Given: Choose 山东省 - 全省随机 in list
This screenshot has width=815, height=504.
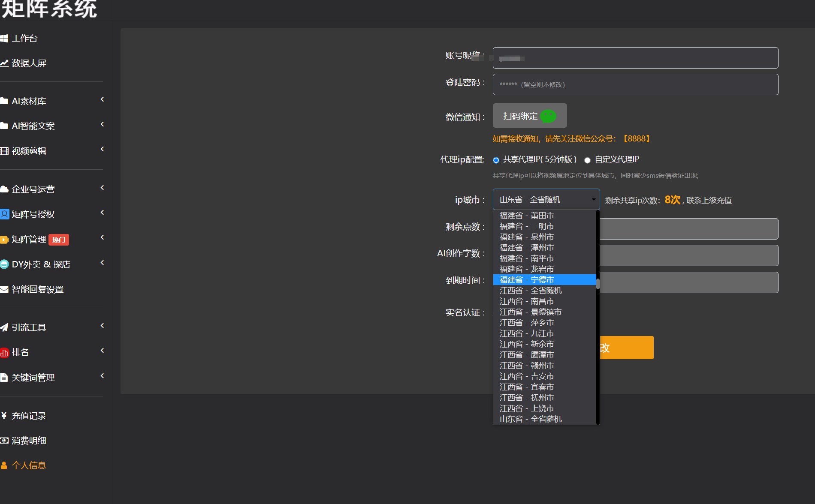Looking at the screenshot, I should [x=544, y=419].
